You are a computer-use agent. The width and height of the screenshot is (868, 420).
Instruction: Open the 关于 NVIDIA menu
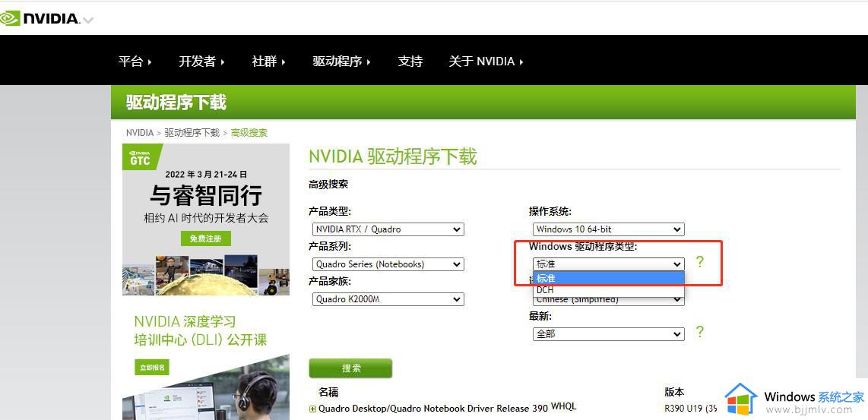point(486,62)
